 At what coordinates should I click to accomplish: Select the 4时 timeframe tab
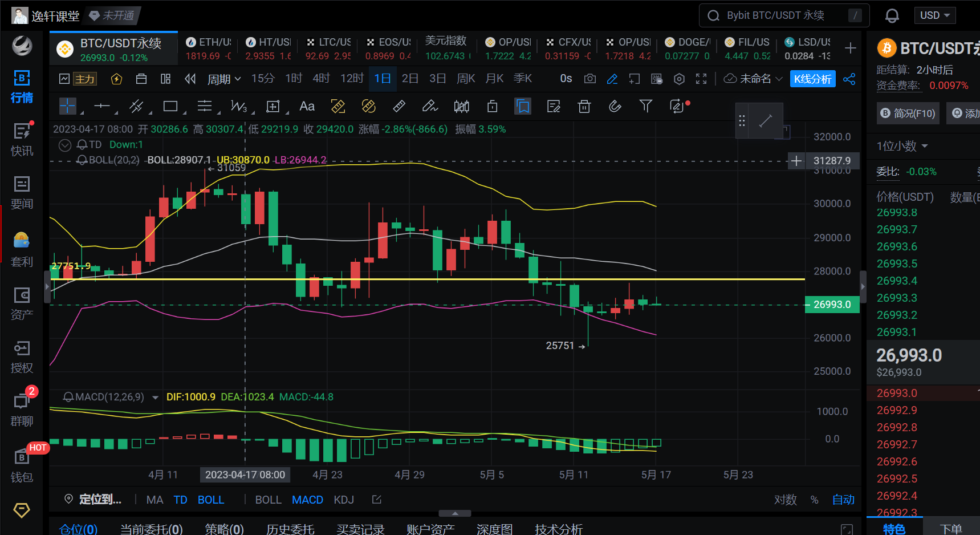[321, 78]
